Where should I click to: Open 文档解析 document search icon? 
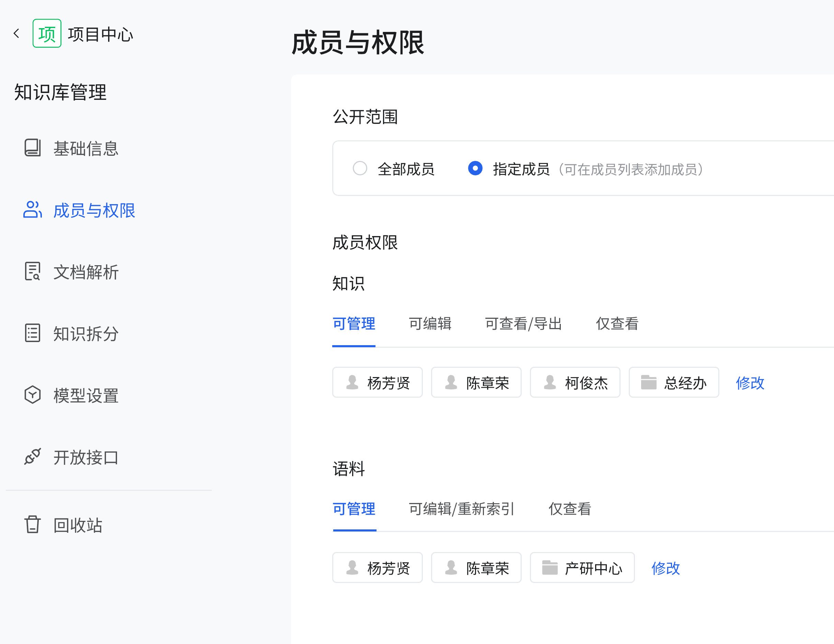click(33, 271)
